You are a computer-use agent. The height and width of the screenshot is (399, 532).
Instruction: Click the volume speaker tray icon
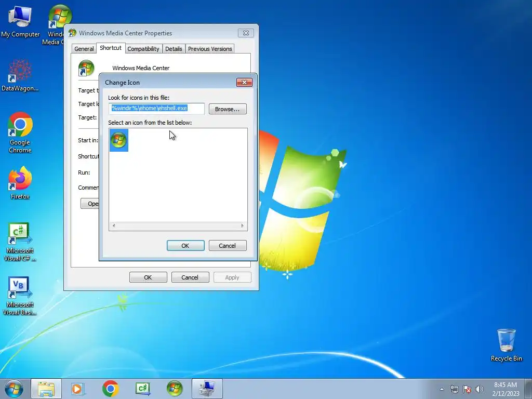[x=479, y=389]
